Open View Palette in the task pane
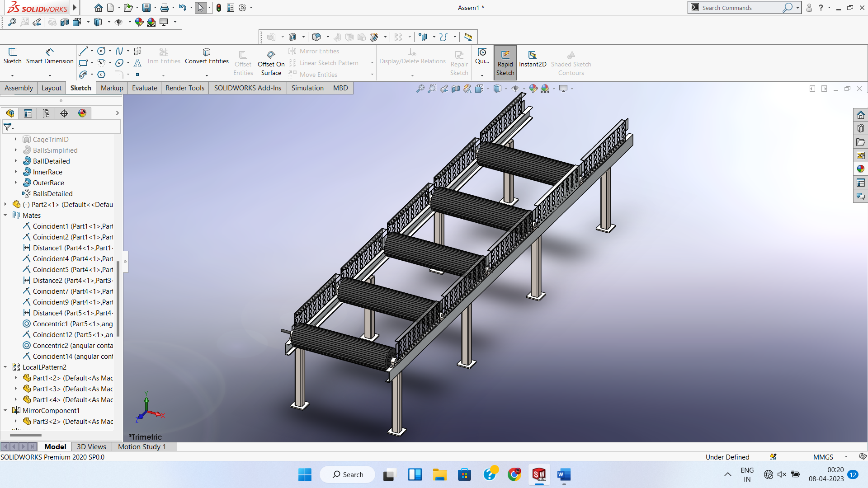The image size is (868, 488). click(860, 155)
